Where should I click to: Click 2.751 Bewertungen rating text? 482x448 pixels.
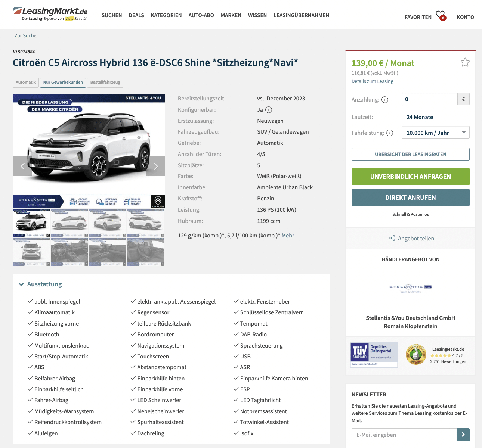(448, 361)
